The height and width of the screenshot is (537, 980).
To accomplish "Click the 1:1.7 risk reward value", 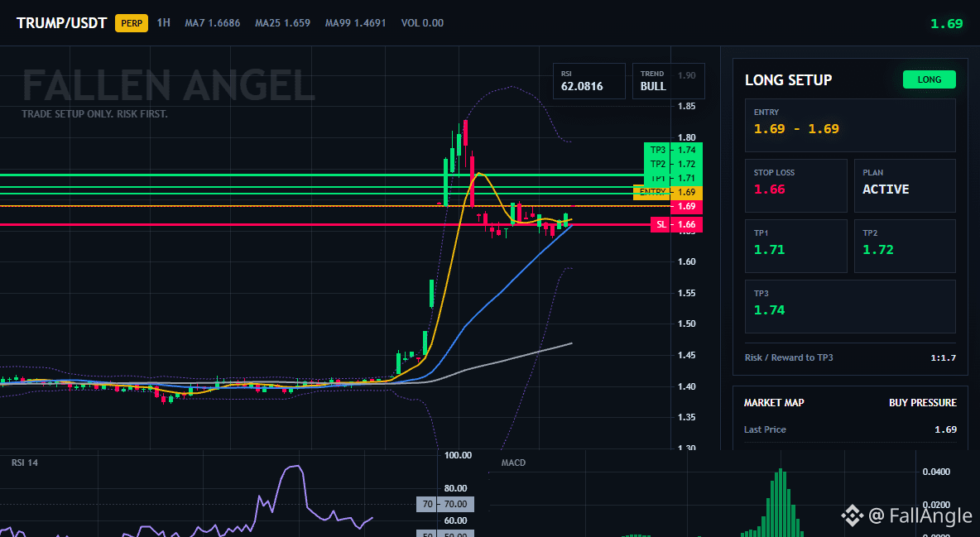I will (943, 358).
